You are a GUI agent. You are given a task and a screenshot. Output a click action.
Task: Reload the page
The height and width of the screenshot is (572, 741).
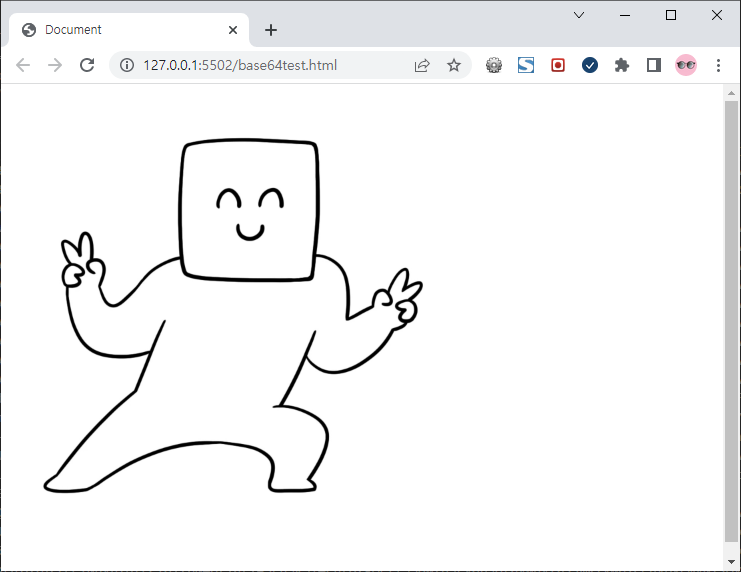[x=87, y=65]
